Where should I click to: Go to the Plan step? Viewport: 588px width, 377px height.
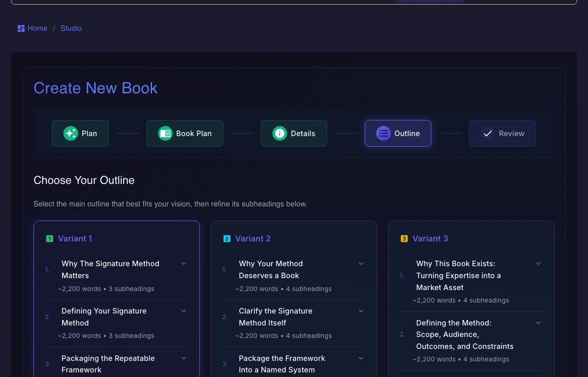pyautogui.click(x=80, y=133)
